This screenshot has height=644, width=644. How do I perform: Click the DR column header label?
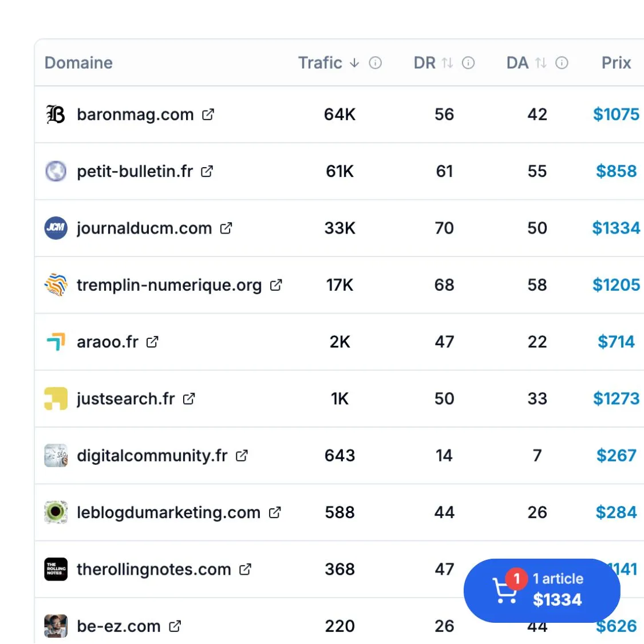(425, 63)
